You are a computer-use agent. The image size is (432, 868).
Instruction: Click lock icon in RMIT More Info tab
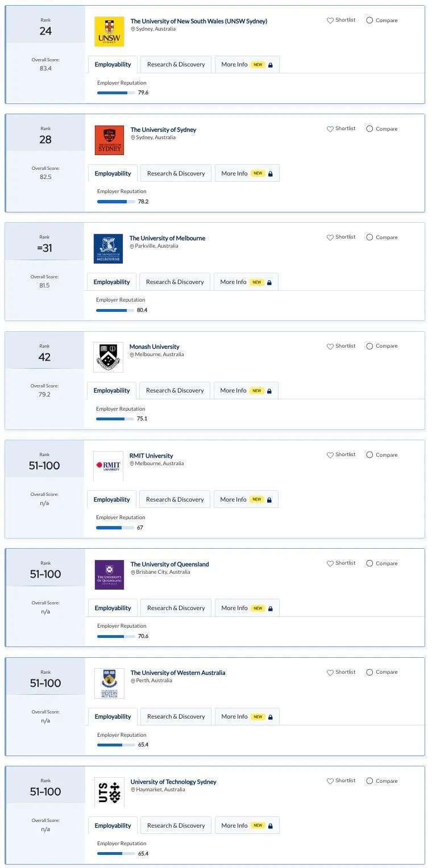tap(269, 500)
